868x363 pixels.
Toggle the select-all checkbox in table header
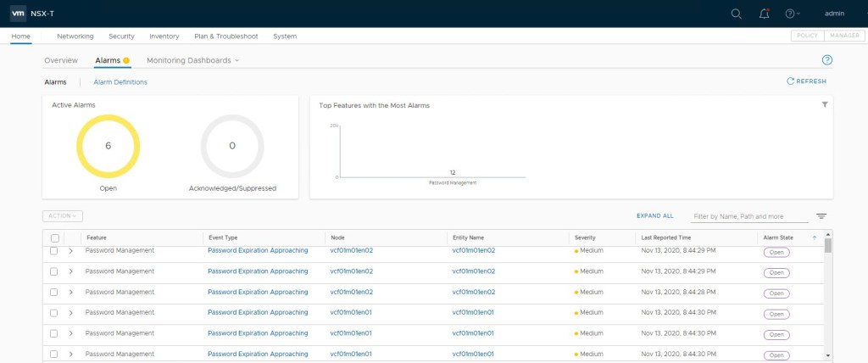point(54,238)
